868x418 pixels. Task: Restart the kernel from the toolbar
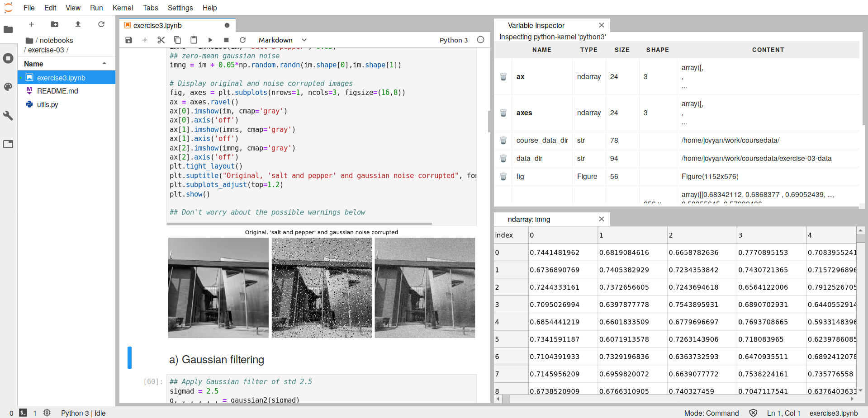pos(243,40)
